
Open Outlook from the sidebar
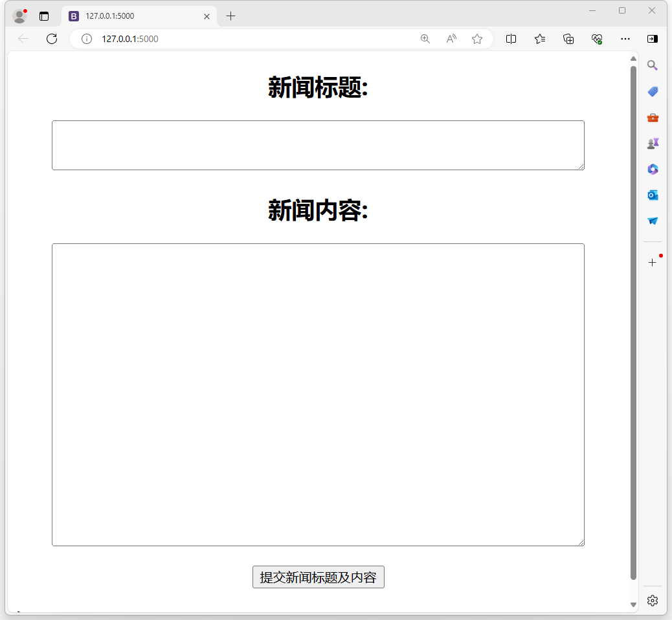(653, 195)
